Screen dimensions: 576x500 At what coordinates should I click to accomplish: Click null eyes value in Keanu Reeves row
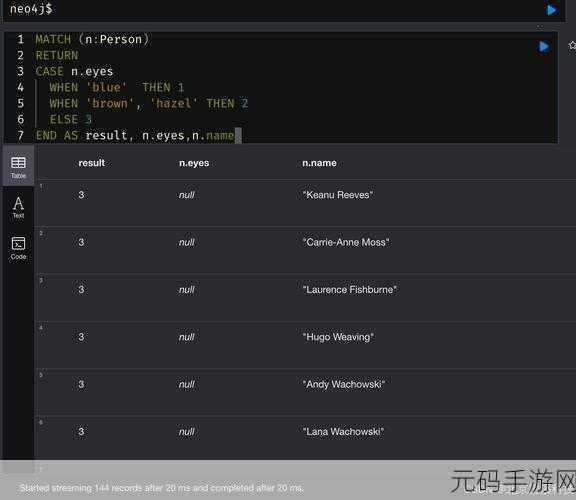click(187, 195)
